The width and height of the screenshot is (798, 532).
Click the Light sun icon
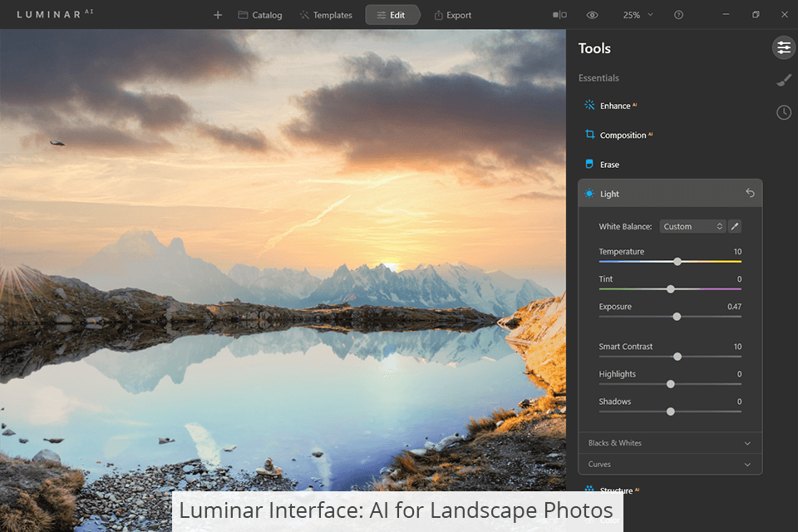[x=589, y=194]
